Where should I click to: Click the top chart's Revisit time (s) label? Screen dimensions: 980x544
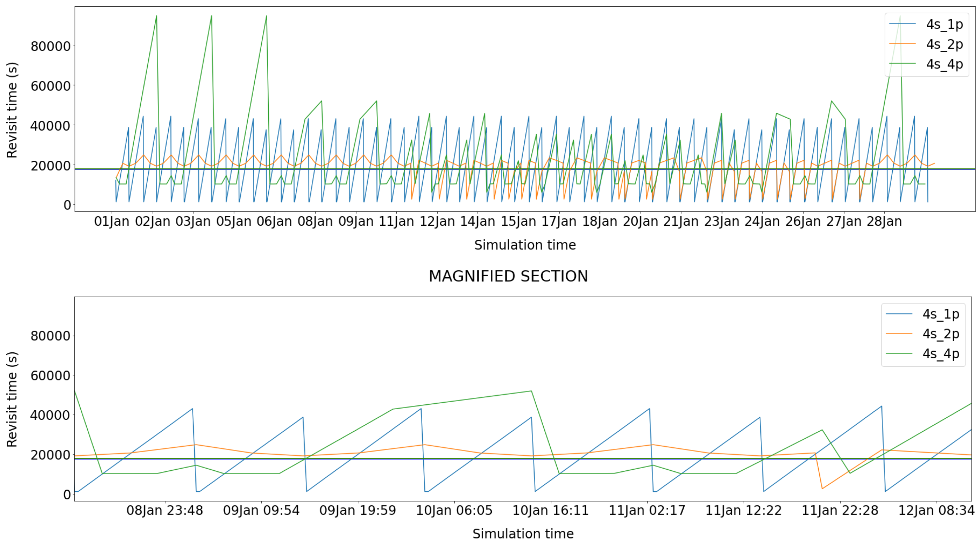click(x=12, y=110)
